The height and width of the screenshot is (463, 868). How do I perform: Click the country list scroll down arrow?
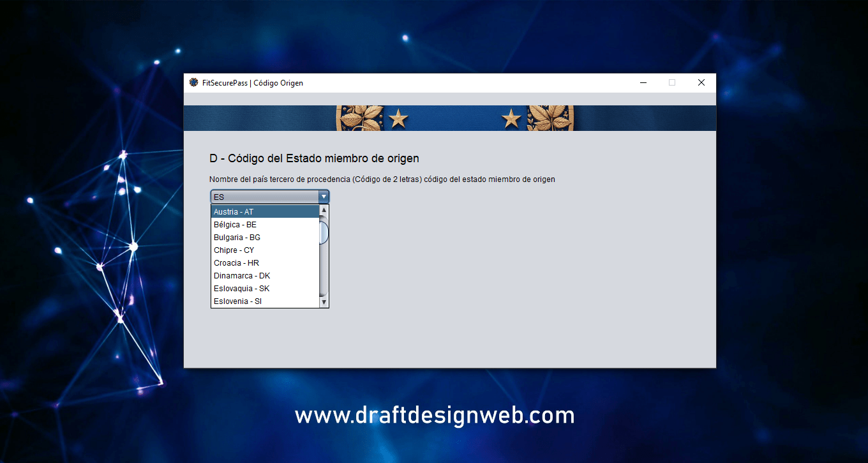[x=324, y=302]
